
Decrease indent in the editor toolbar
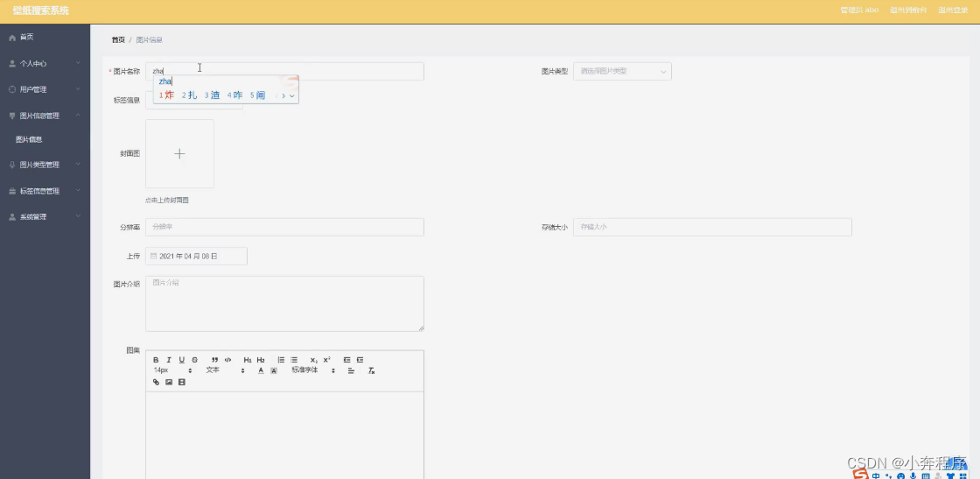(x=346, y=360)
